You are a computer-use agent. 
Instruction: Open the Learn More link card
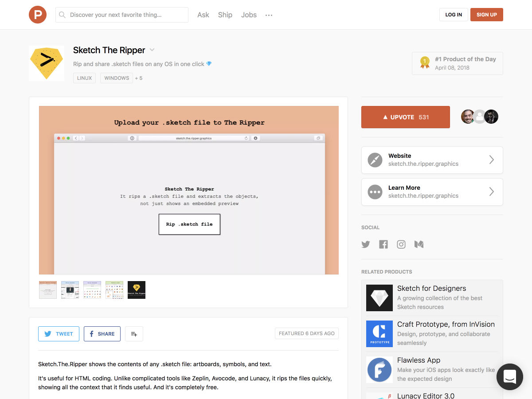[x=432, y=192]
